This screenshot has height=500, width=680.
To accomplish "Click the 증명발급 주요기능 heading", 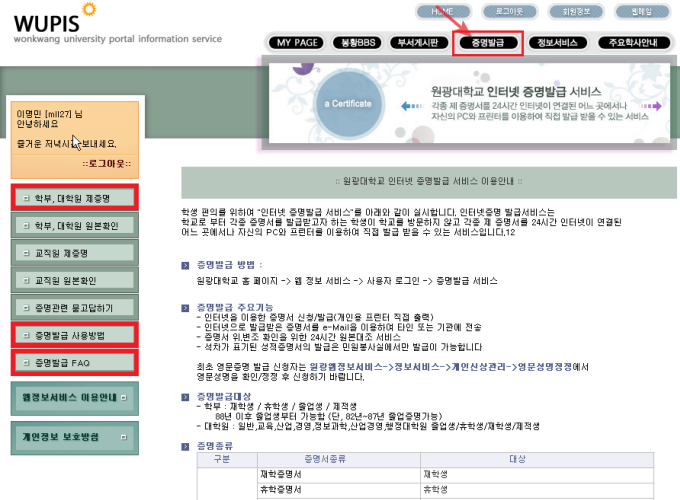I will pos(235,307).
